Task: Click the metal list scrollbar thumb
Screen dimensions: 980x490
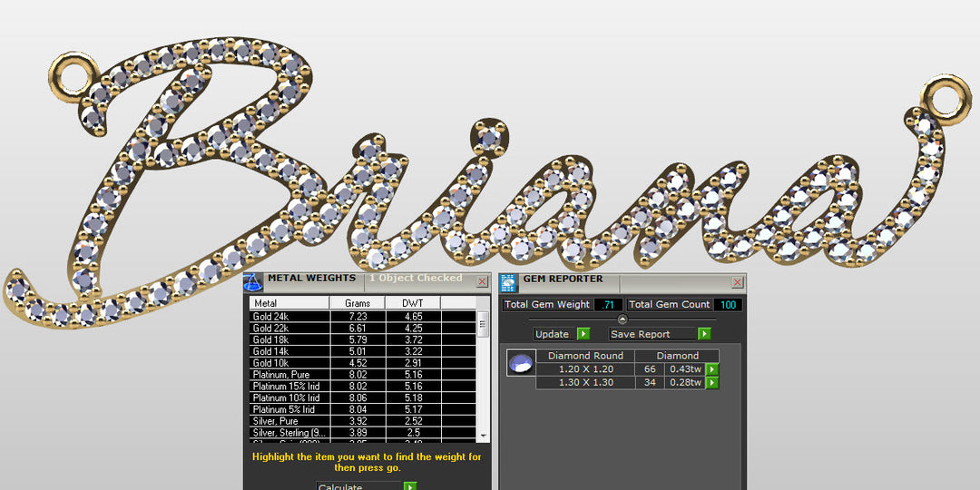Action: click(x=483, y=324)
